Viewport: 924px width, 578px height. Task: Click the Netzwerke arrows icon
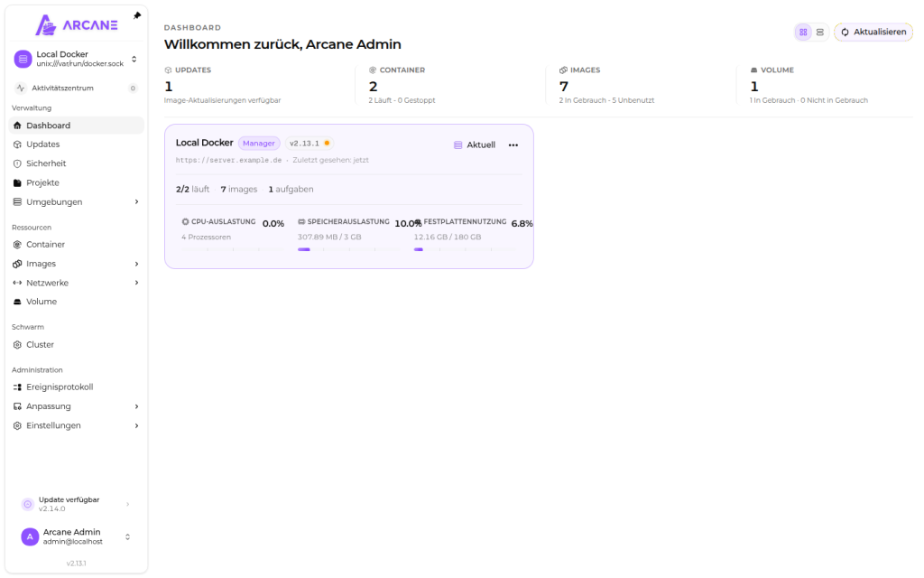(17, 283)
